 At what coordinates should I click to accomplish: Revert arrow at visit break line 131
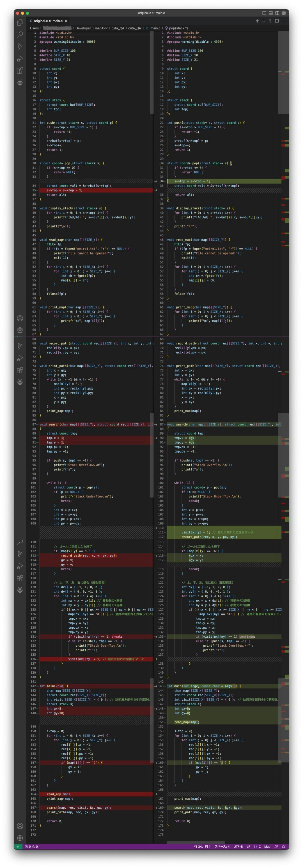(x=155, y=636)
